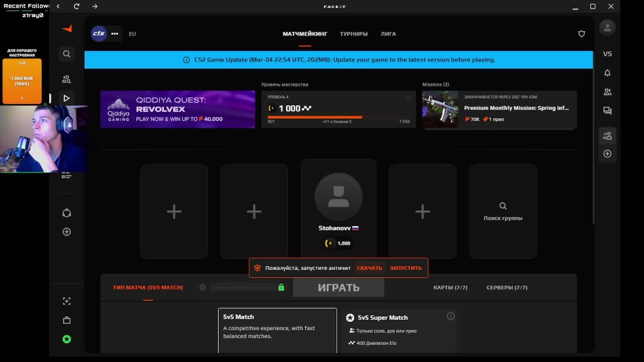Image resolution: width=644 pixels, height=362 pixels.
Task: Open the notifications bell
Action: tap(607, 73)
